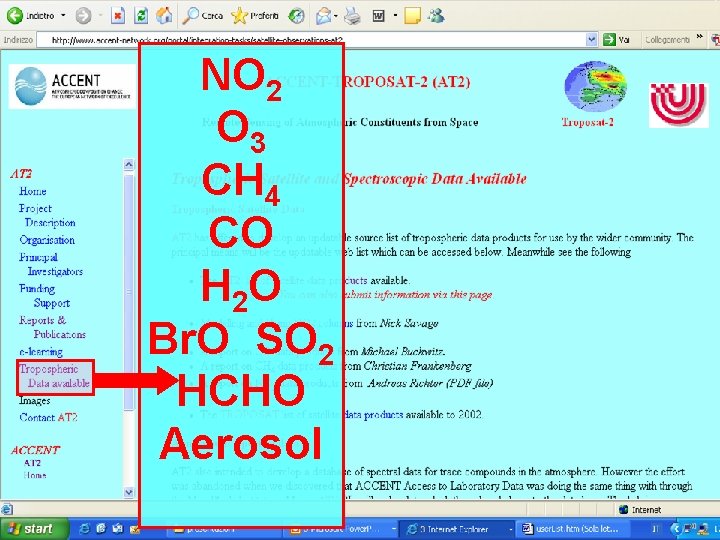This screenshot has width=720, height=540.
Task: Select the Tropospheric Data available link
Action: (x=55, y=376)
